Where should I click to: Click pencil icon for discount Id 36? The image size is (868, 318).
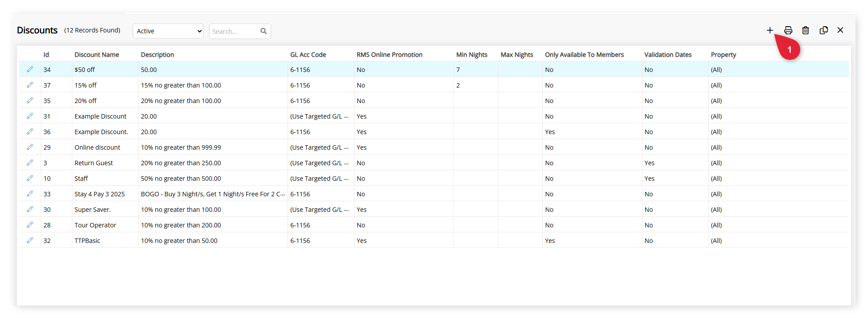(x=30, y=131)
